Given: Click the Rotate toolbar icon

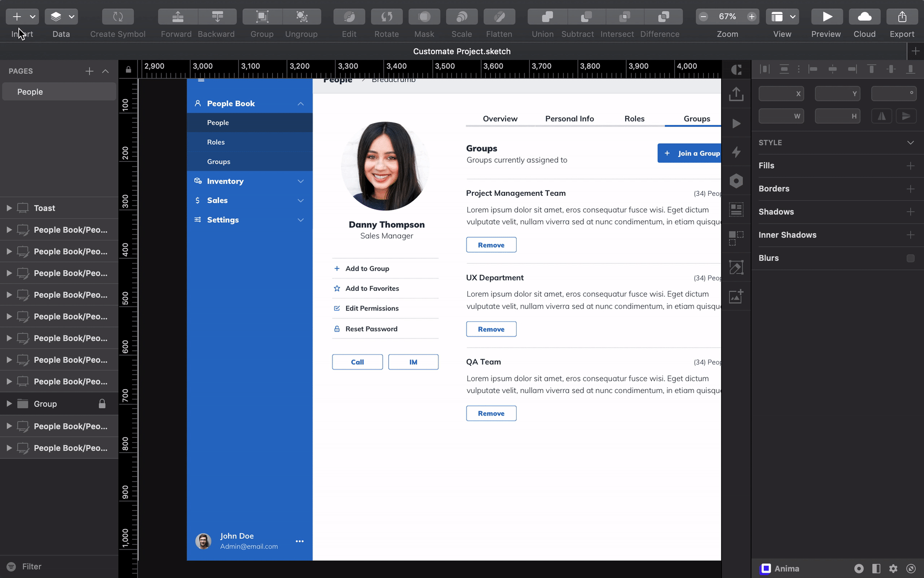Looking at the screenshot, I should click(x=387, y=17).
